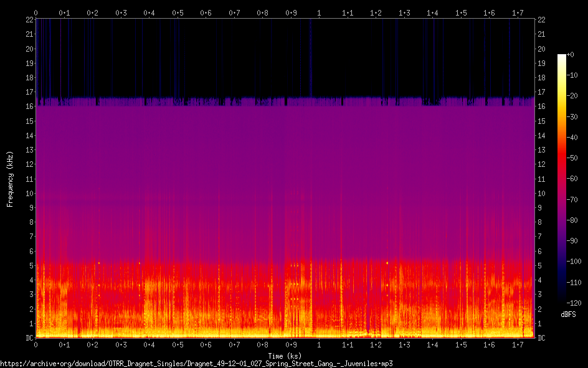Click the '10' tick on the right frequency axis

point(541,194)
